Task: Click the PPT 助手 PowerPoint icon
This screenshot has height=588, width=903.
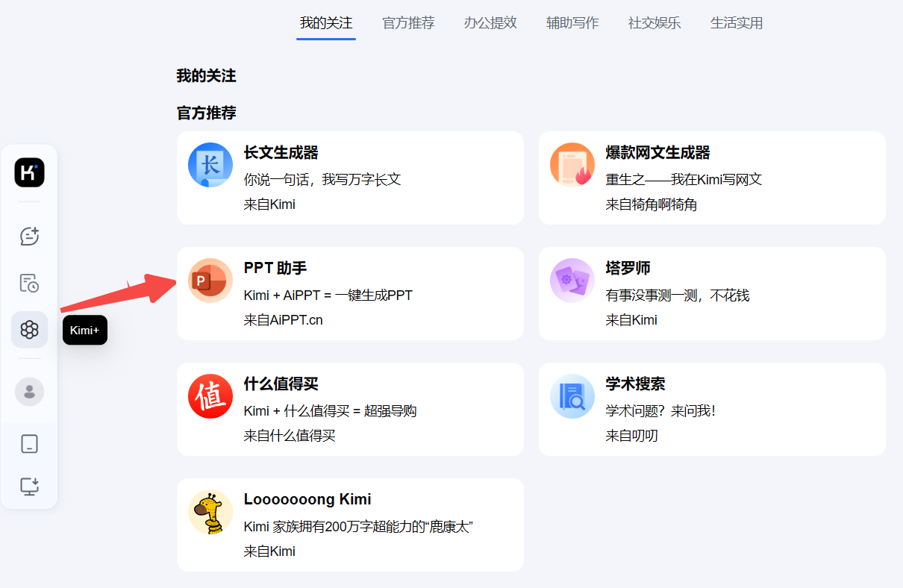Action: click(x=210, y=281)
